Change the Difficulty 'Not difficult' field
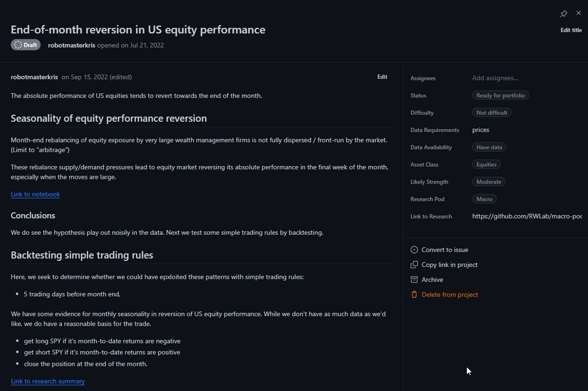Image resolution: width=588 pixels, height=391 pixels. click(491, 113)
